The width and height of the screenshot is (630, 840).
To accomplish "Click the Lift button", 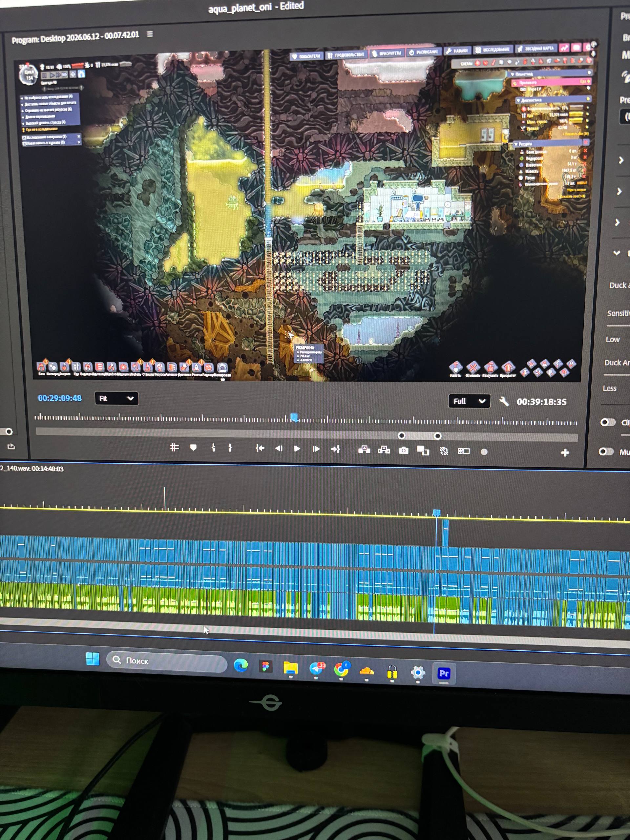I will coord(364,450).
